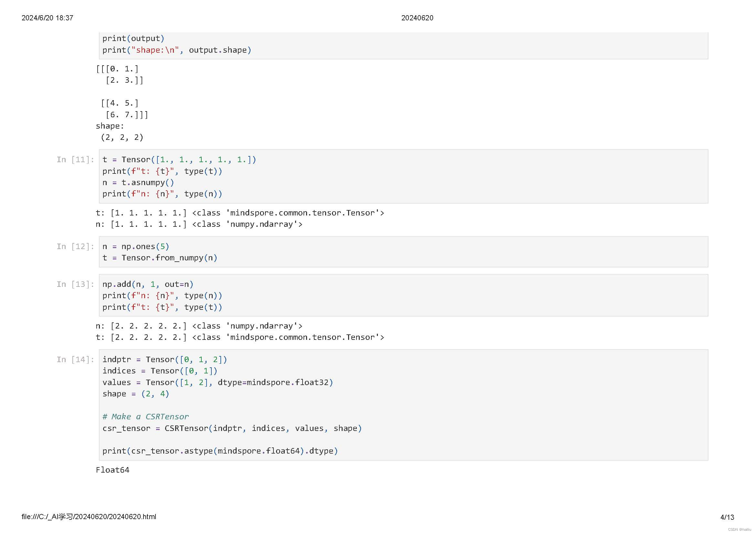Image resolution: width=756 pixels, height=534 pixels.
Task: Click the timestamp 2024/6/20 18:37
Action: click(x=48, y=18)
